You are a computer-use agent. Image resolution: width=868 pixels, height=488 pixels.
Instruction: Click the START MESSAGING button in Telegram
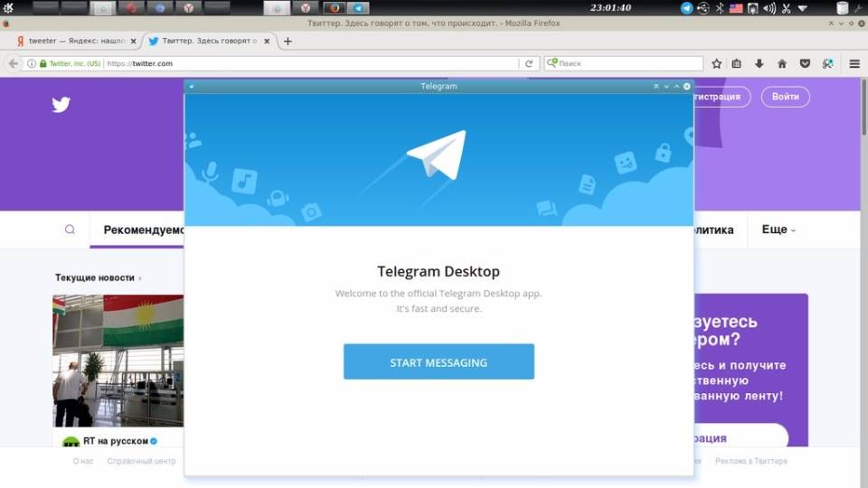tap(439, 361)
